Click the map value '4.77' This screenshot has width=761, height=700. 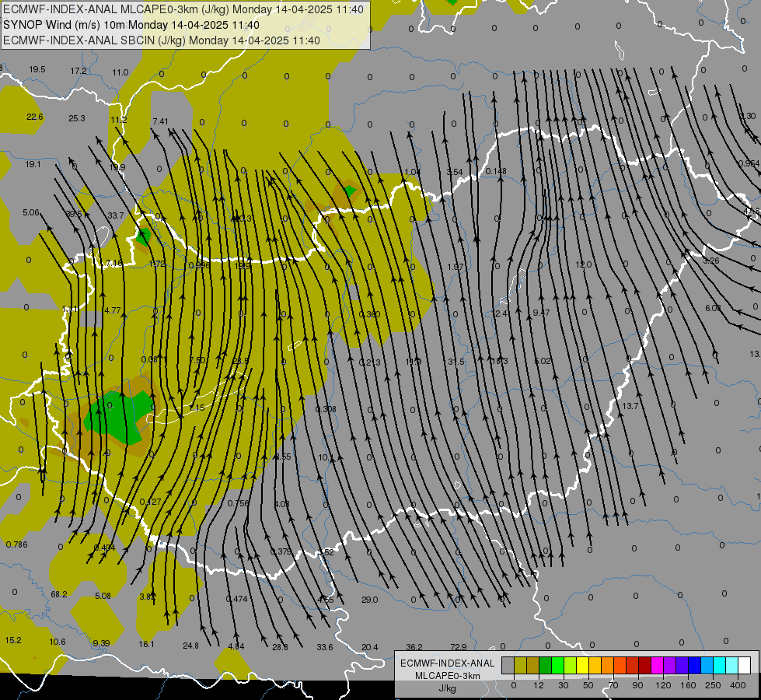[113, 310]
